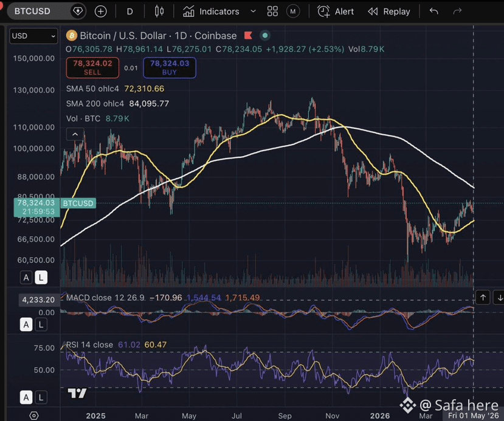504x421 pixels.
Task: Click the 150,000.00 price axis label
Action: tap(34, 58)
